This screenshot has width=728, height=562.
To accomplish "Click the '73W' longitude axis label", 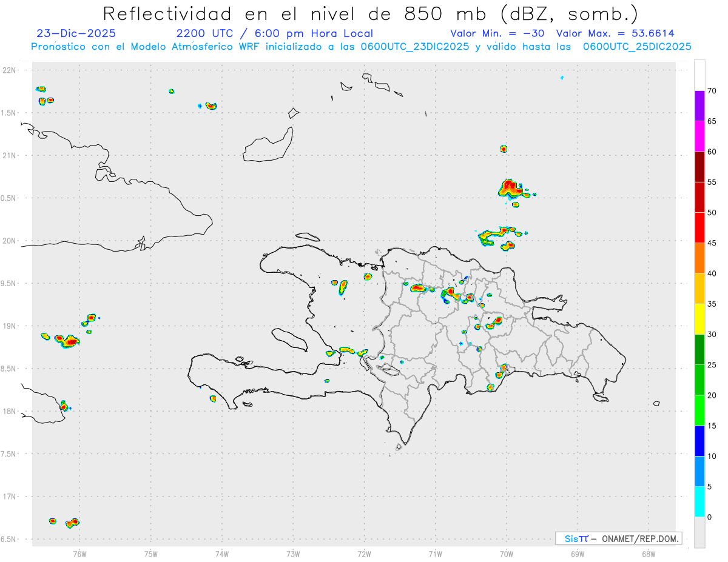I will tap(293, 554).
